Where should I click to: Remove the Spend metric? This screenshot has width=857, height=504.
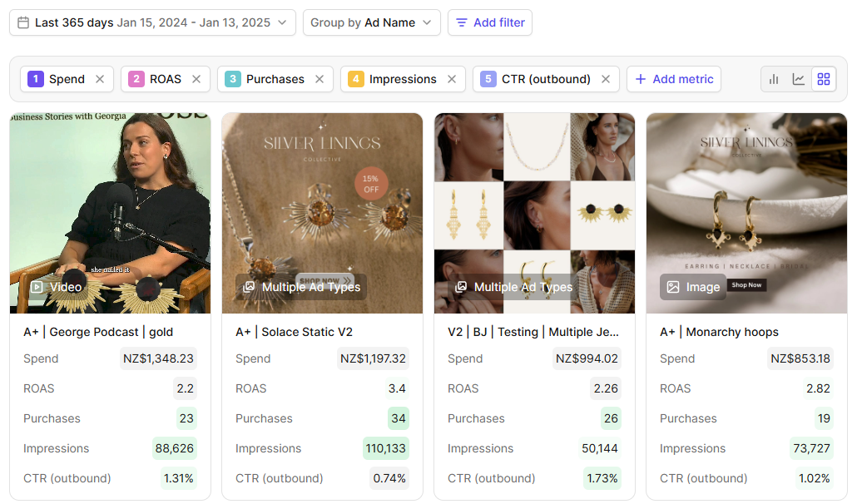pyautogui.click(x=100, y=79)
